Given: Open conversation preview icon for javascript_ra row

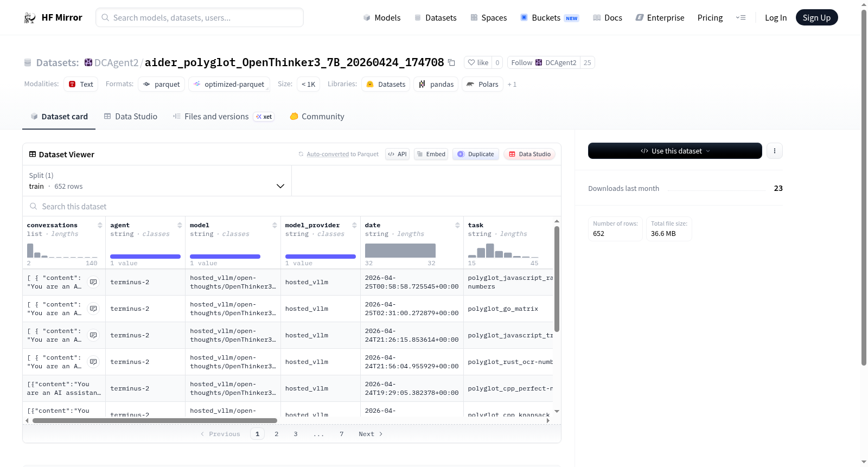Looking at the screenshot, I should pos(93,282).
